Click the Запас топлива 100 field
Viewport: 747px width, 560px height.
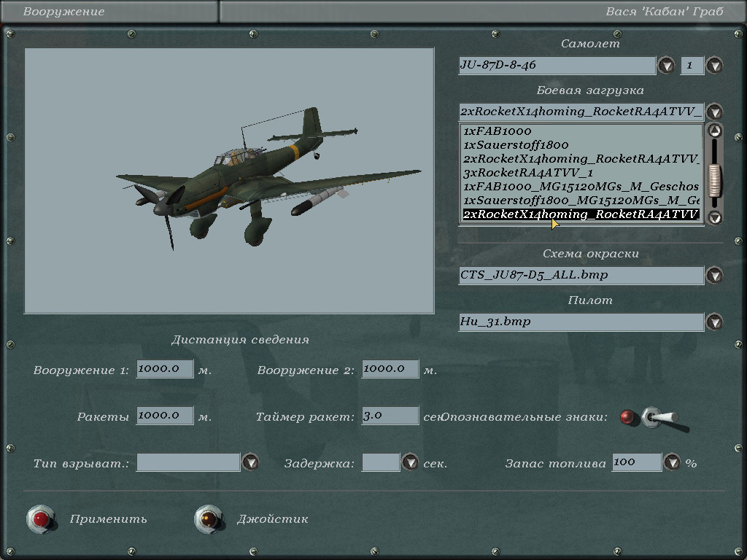tap(637, 462)
